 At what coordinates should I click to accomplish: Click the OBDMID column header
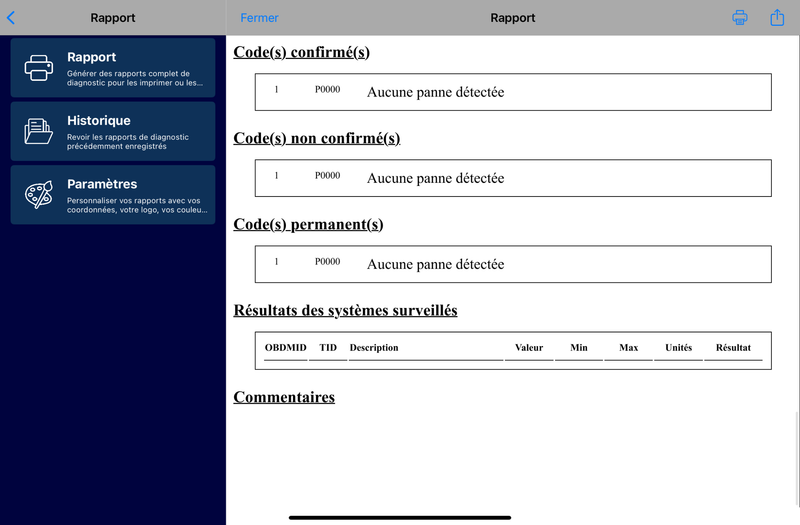[286, 347]
